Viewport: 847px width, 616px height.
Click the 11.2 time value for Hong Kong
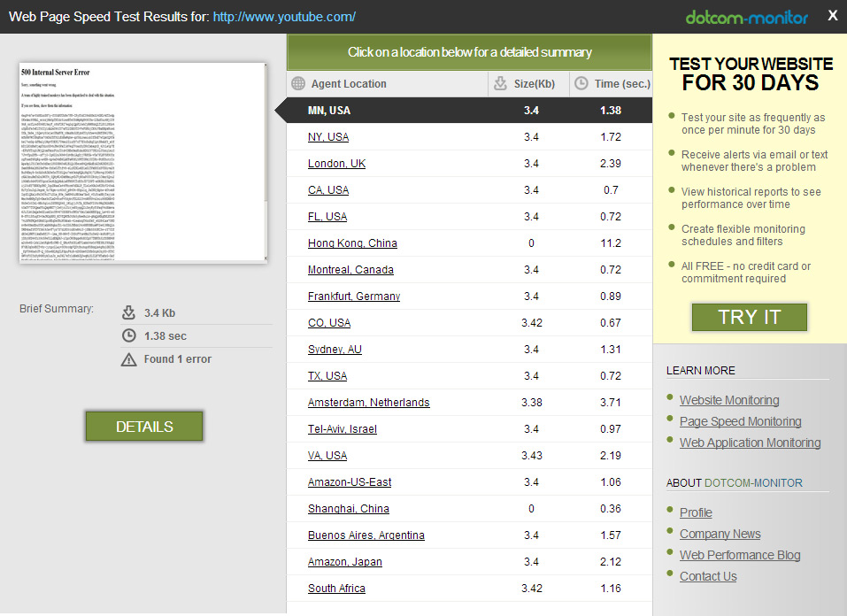[611, 243]
